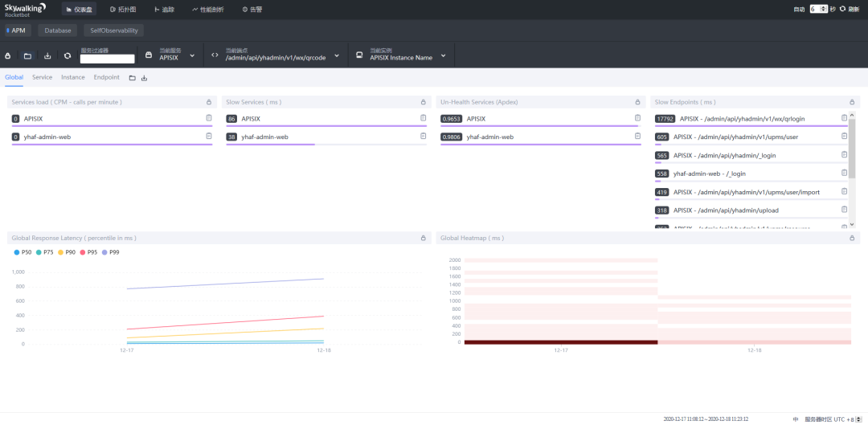
Task: Click lock icon on Services load panel
Action: pyautogui.click(x=209, y=102)
